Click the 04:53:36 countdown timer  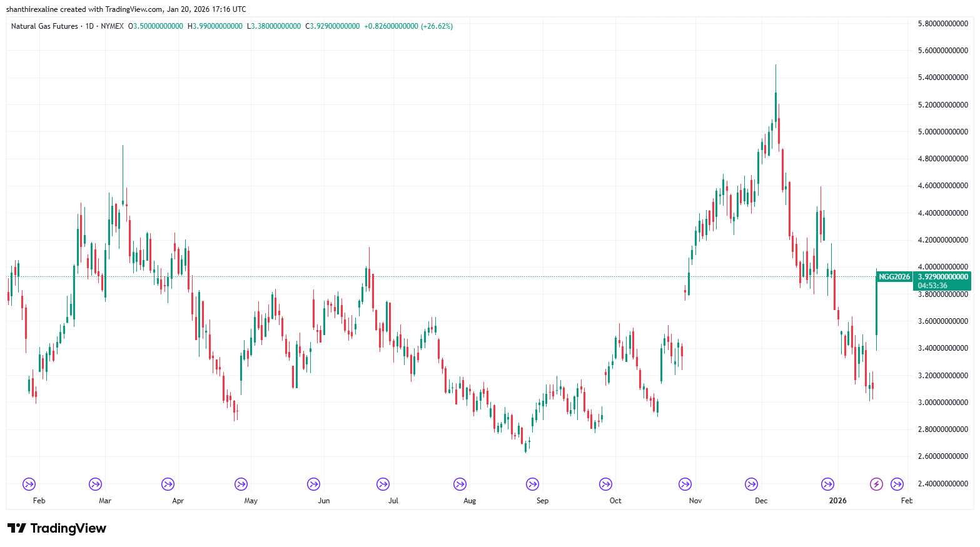tap(932, 286)
